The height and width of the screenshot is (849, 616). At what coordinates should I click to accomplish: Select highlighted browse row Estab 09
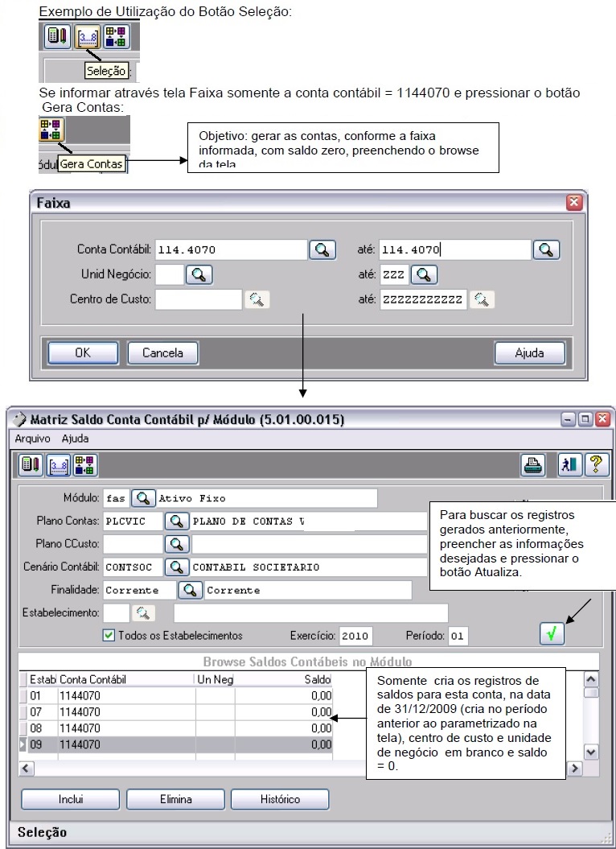(x=176, y=744)
